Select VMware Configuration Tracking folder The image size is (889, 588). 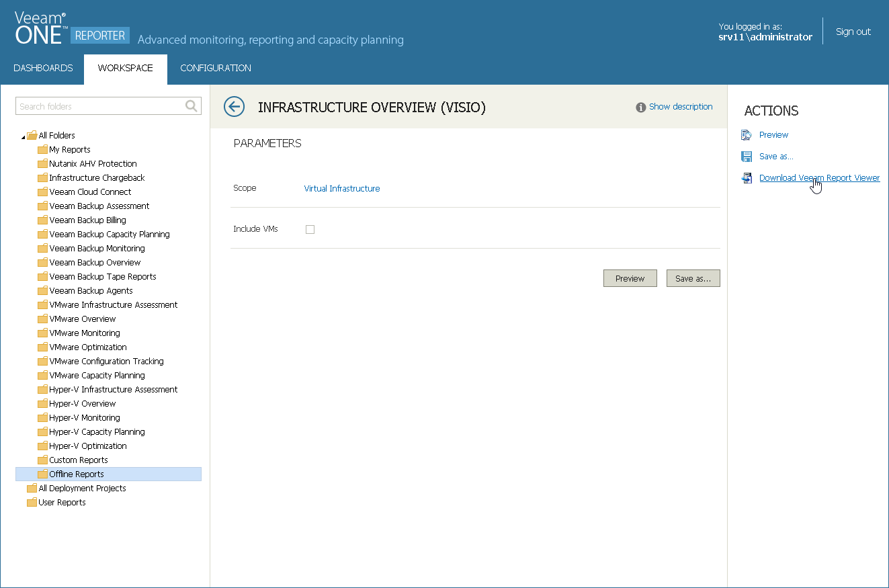pyautogui.click(x=106, y=361)
